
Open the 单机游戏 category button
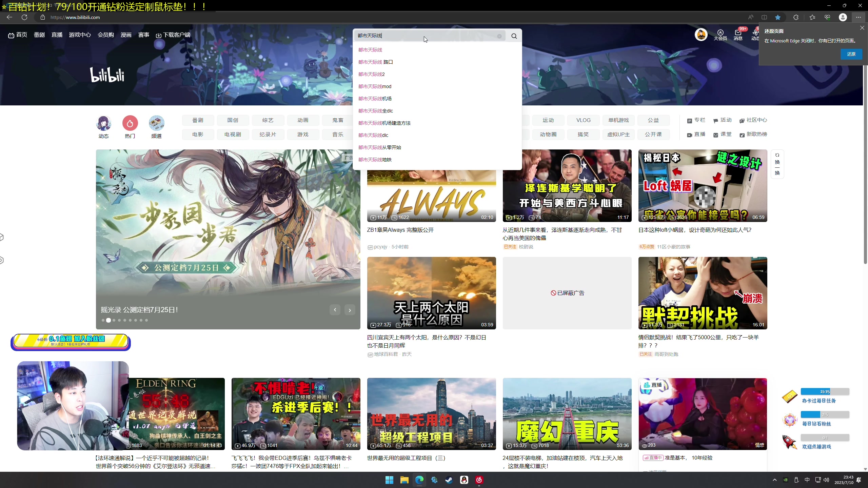[618, 120]
